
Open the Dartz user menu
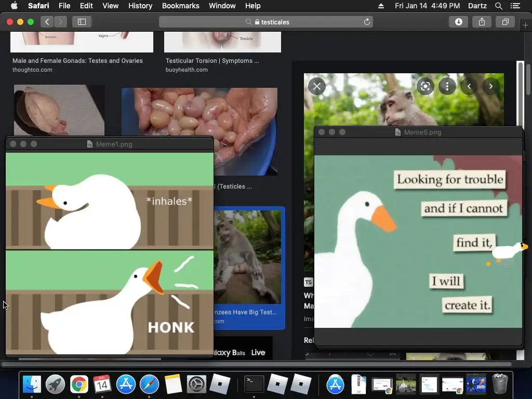[x=477, y=6]
